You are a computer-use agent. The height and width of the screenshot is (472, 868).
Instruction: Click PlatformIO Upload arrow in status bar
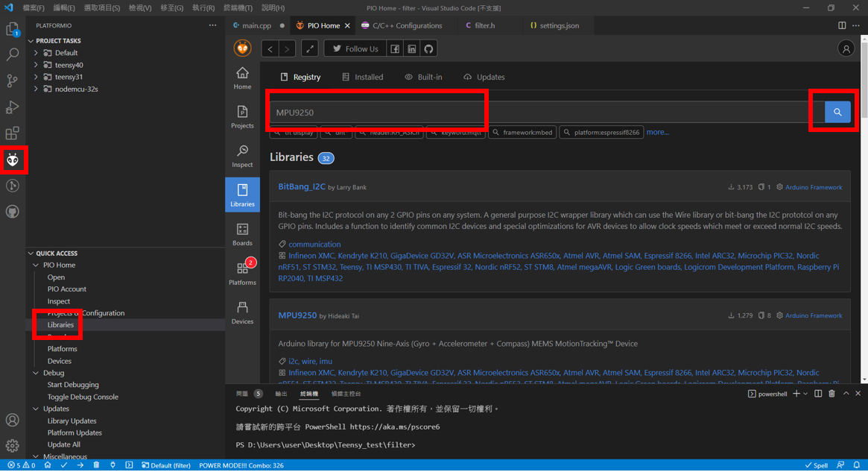[80, 465]
